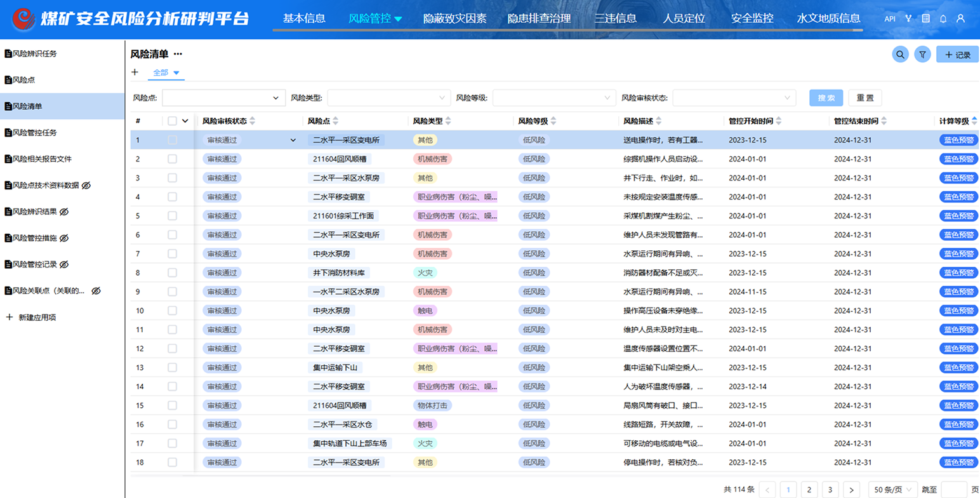The height and width of the screenshot is (498, 980).
Task: Go to previous page arrow
Action: pos(767,489)
